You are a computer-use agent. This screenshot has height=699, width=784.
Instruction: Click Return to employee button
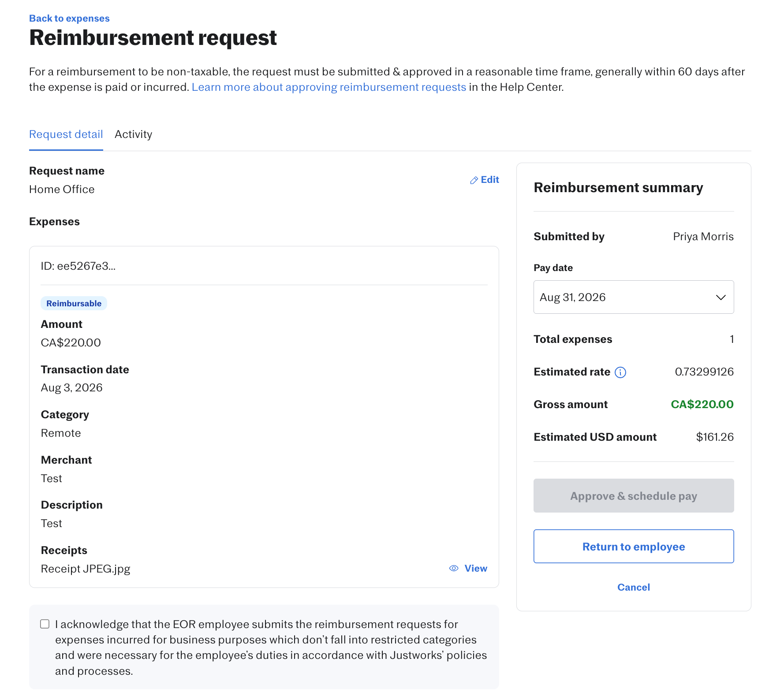(x=634, y=547)
